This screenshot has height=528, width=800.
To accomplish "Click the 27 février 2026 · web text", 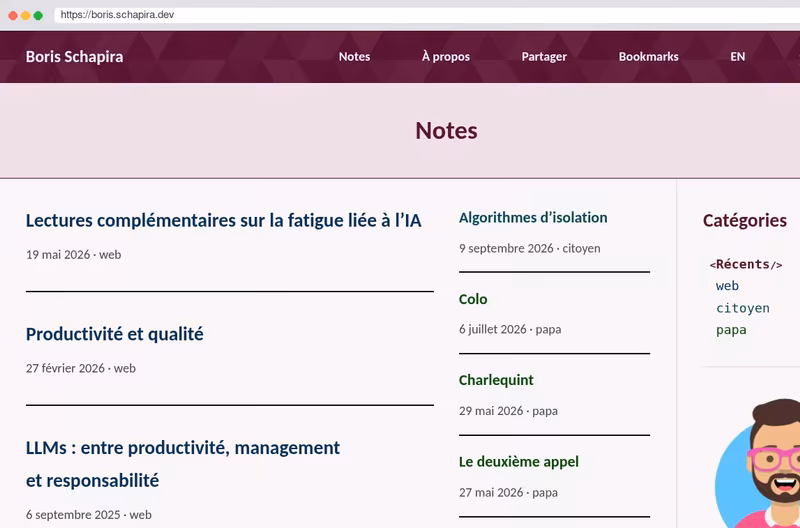I will [81, 368].
